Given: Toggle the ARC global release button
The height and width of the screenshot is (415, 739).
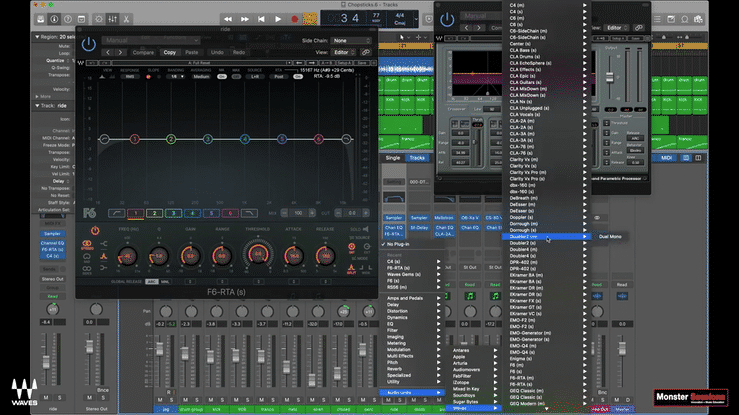Looking at the screenshot, I should (x=151, y=282).
